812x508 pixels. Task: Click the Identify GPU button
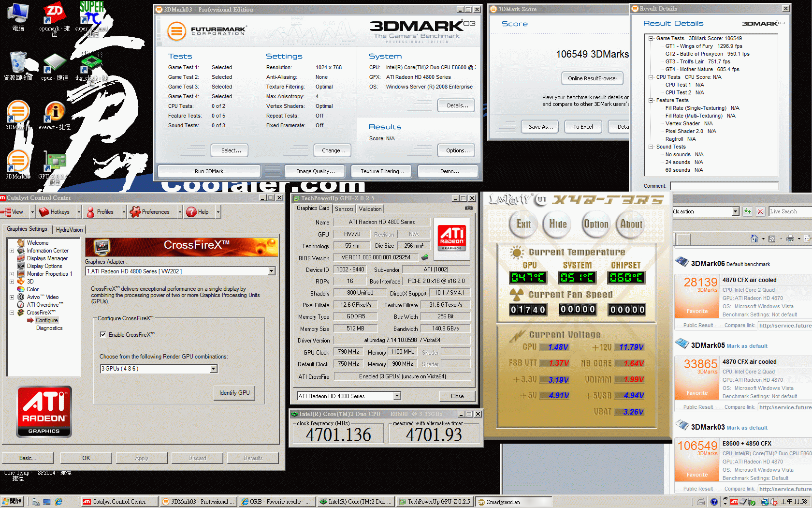pos(234,393)
